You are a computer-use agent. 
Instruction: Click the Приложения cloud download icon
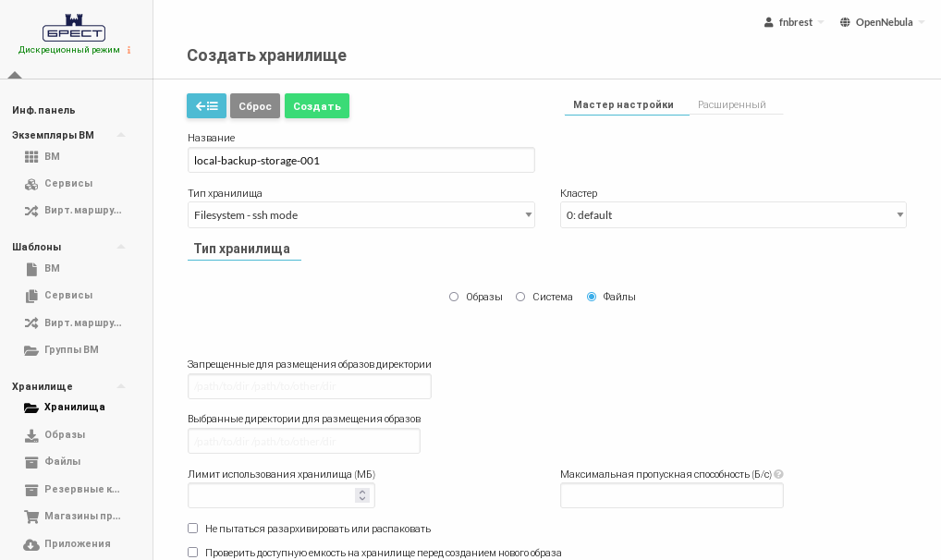tap(31, 544)
